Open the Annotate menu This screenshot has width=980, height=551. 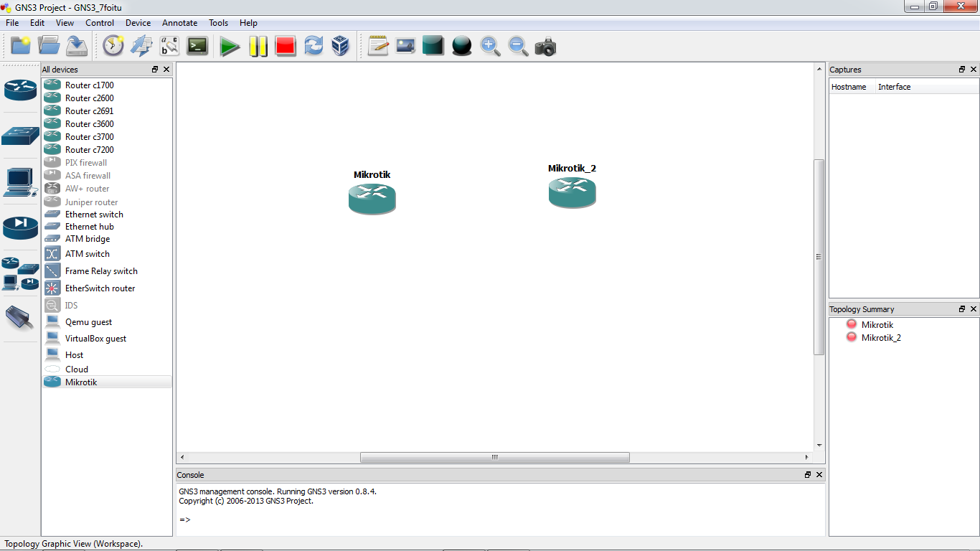point(179,23)
